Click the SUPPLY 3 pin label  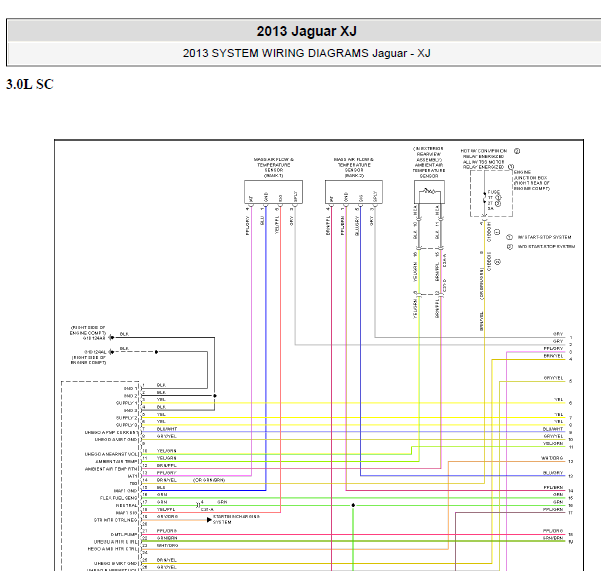click(126, 425)
